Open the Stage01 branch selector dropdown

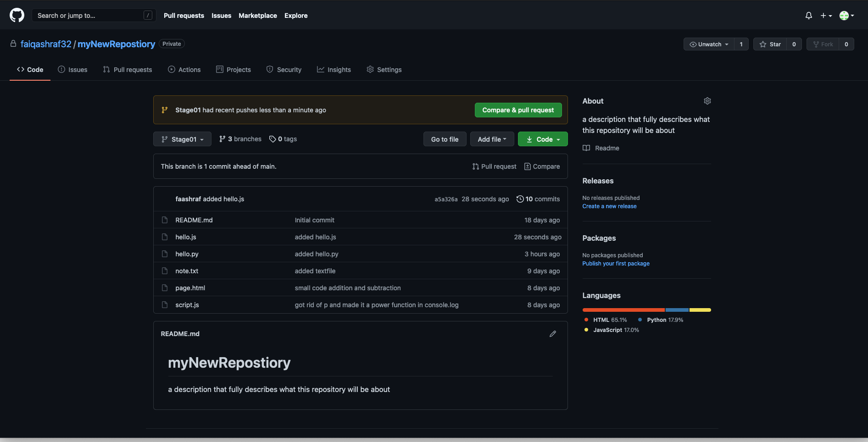click(x=182, y=139)
